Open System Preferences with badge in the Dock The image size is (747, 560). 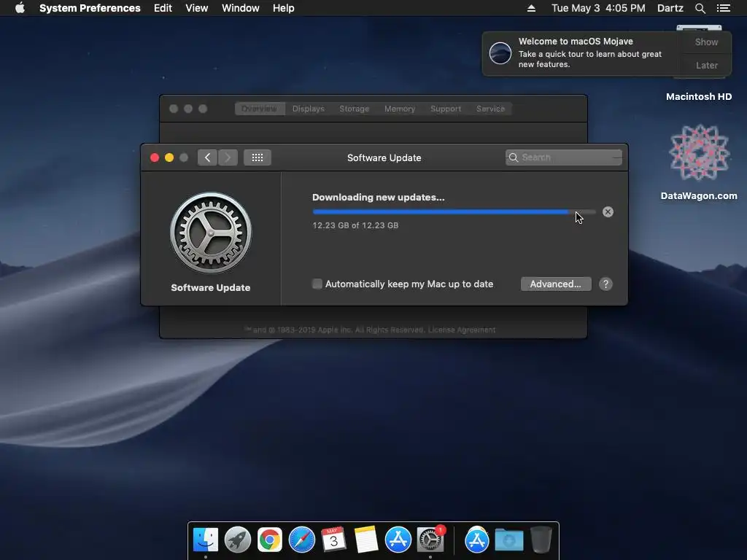(x=430, y=540)
